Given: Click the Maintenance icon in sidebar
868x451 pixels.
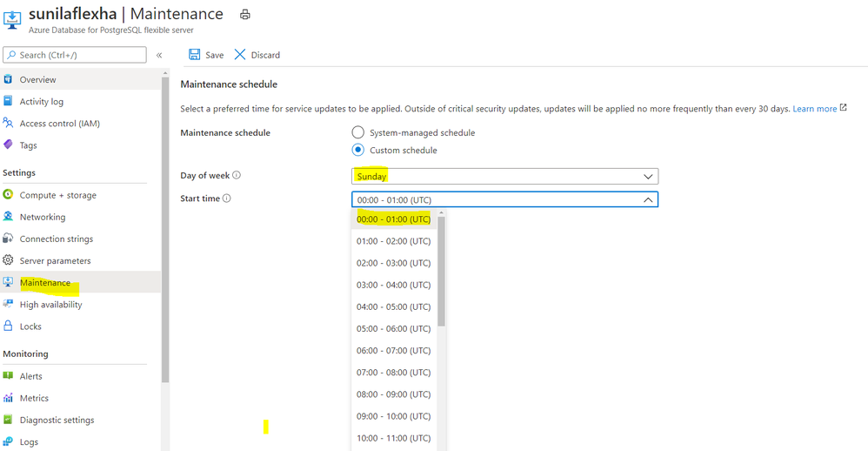Looking at the screenshot, I should pyautogui.click(x=8, y=282).
